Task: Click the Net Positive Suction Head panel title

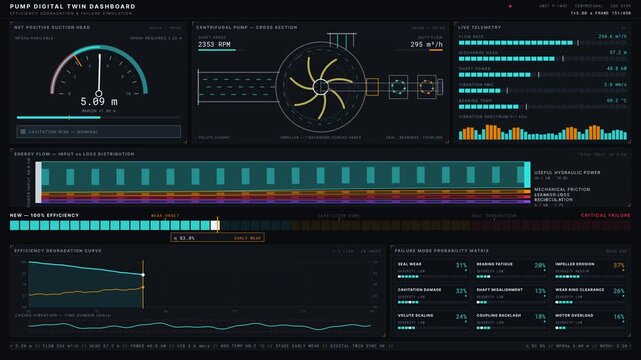Action: coord(52,27)
